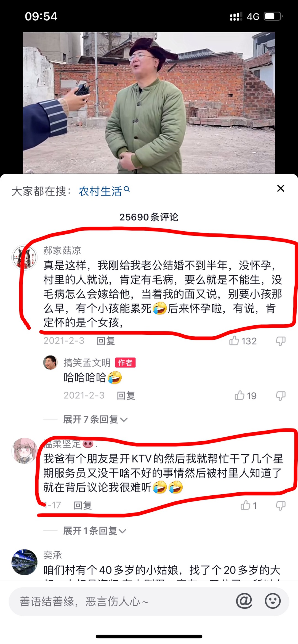Reply to 搞笑孟文明's comment

click(126, 396)
